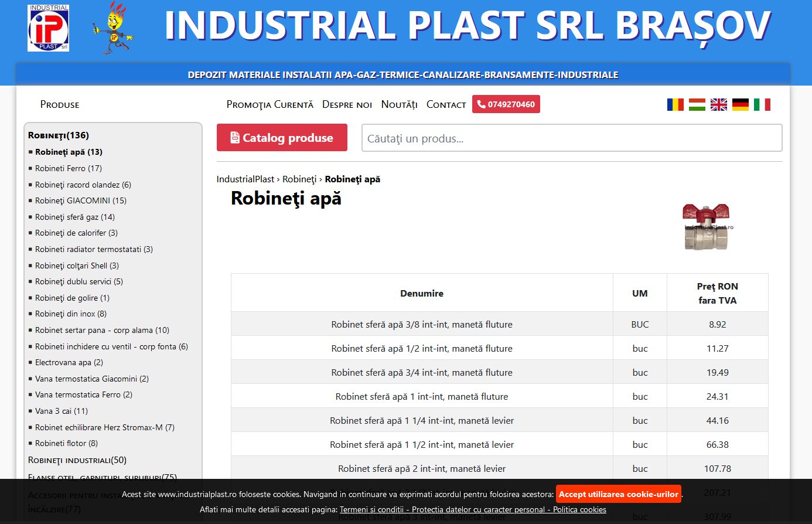This screenshot has width=812, height=524.
Task: Select Robineti flotor (8)
Action: (x=66, y=443)
